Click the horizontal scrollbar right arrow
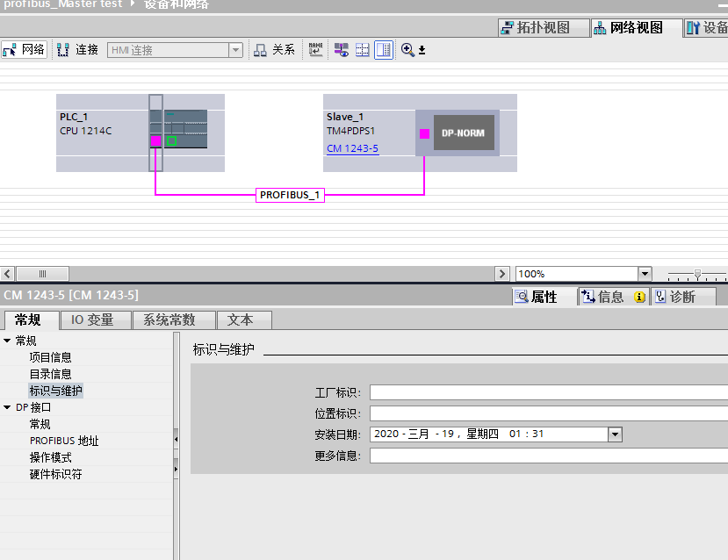This screenshot has width=728, height=560. coord(502,274)
